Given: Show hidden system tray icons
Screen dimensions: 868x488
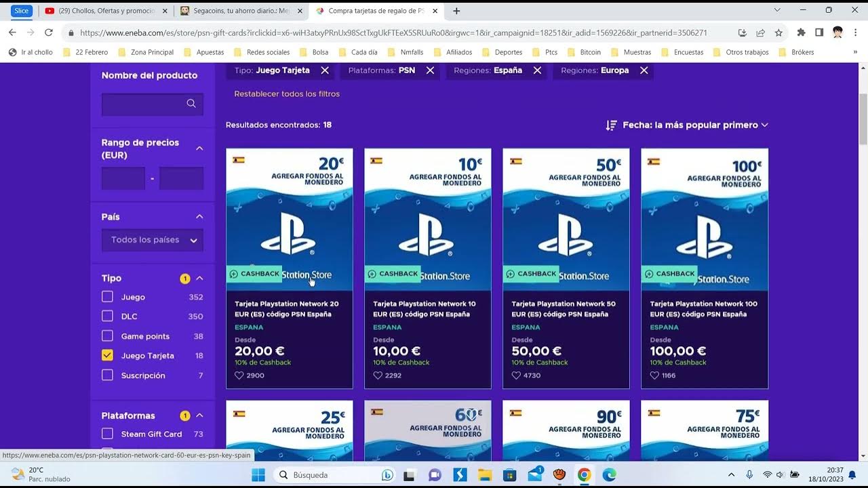Looking at the screenshot, I should (x=731, y=475).
